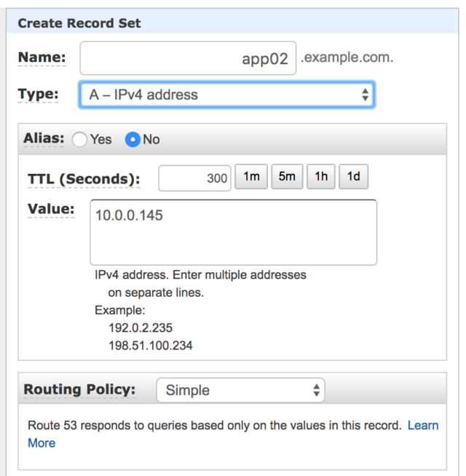Set TTL using the 5m button

(x=287, y=176)
